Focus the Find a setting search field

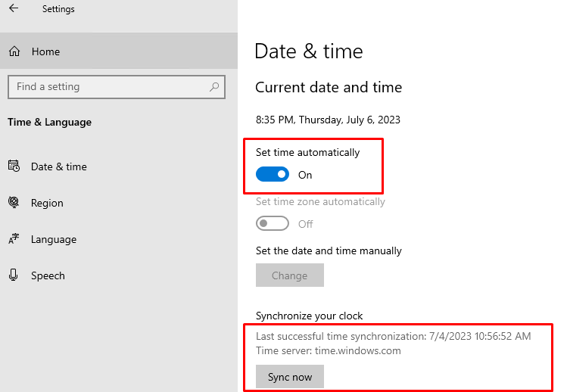(x=106, y=87)
